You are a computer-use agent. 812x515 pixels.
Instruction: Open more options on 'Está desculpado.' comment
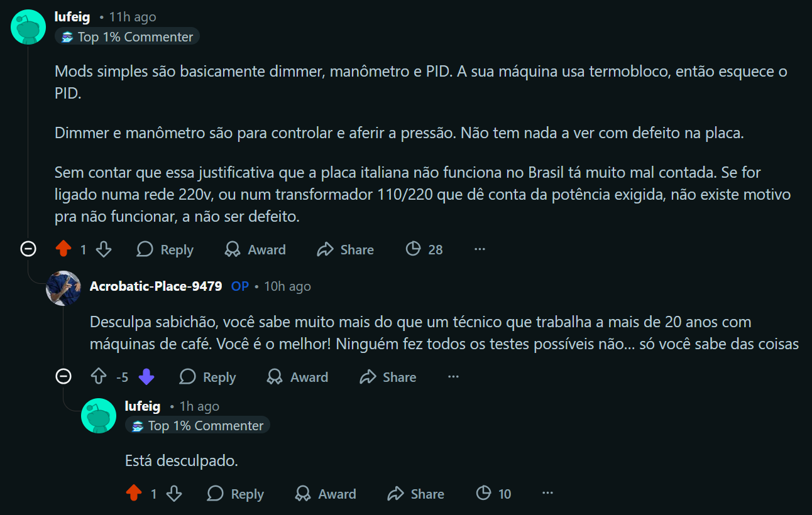(547, 494)
